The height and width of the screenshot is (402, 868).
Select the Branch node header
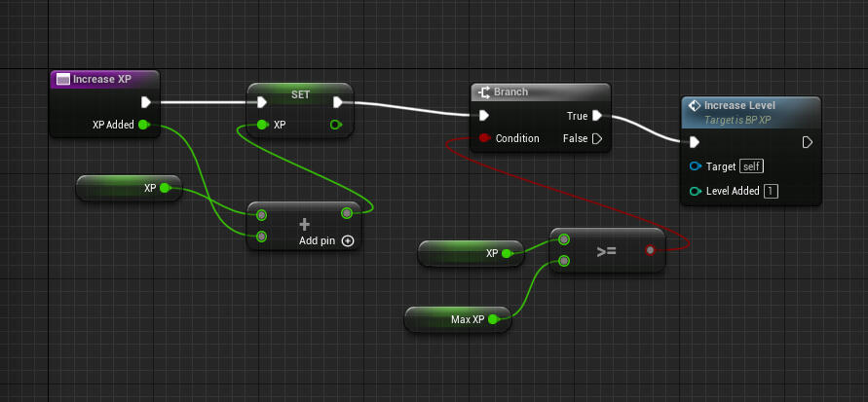coord(541,92)
